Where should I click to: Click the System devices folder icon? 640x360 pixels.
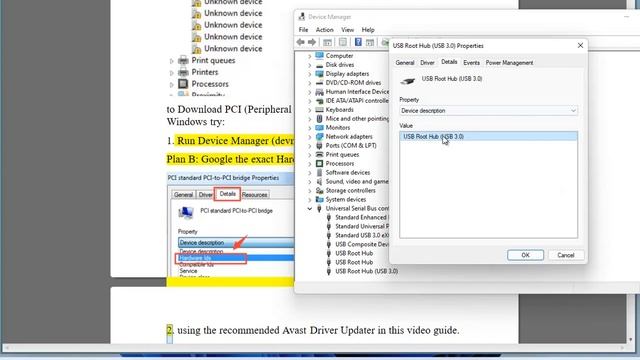click(x=320, y=200)
